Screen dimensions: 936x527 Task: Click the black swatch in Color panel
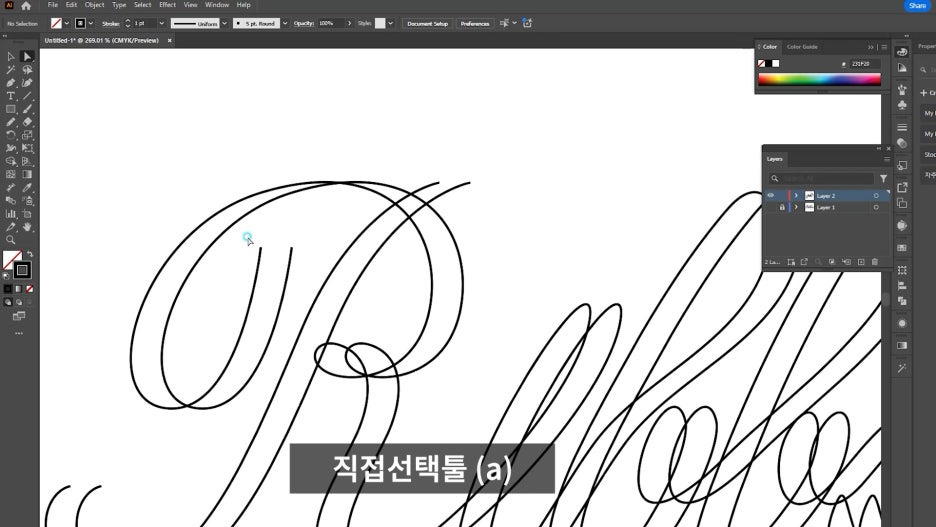point(768,63)
